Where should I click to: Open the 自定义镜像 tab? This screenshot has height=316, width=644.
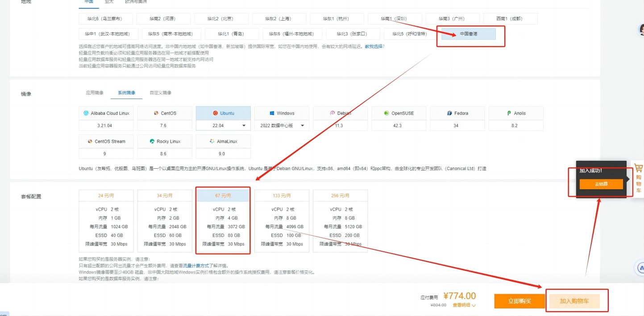pos(160,93)
